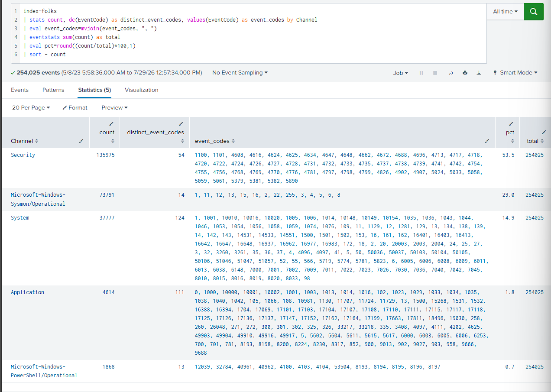Viewport: 551px width, 392px height.
Task: Sort by the total column header
Action: tap(535, 141)
